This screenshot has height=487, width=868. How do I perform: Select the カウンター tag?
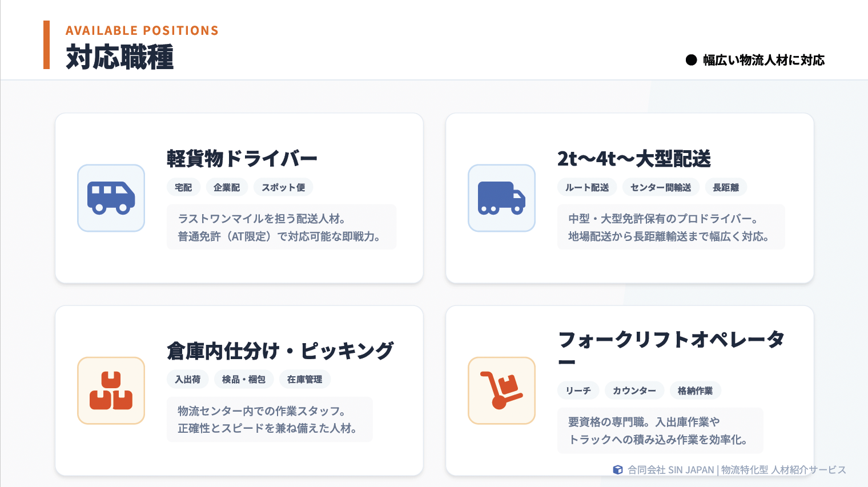(x=634, y=391)
